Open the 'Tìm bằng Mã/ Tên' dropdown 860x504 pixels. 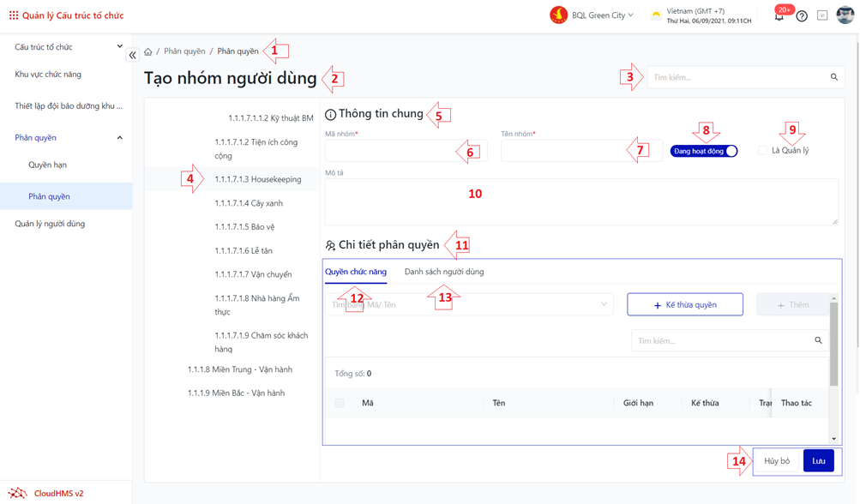point(469,304)
